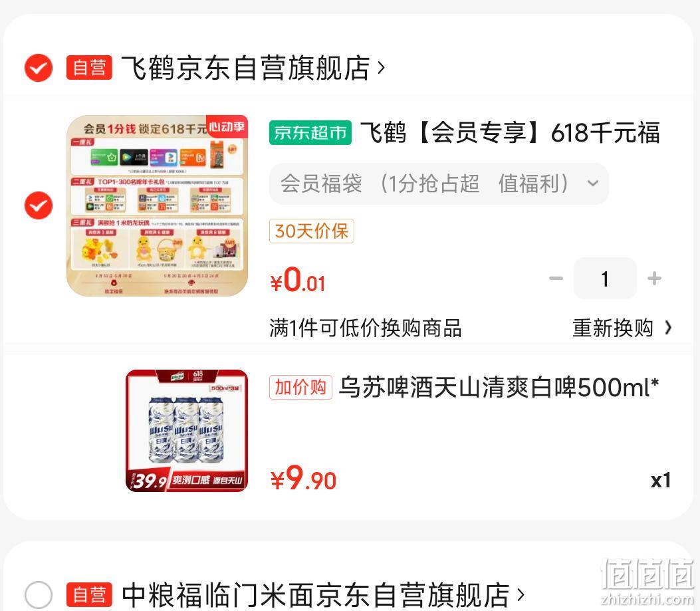
Task: Open the 飞鹤京东自营旗舰店 store chevron
Action: pyautogui.click(x=381, y=68)
